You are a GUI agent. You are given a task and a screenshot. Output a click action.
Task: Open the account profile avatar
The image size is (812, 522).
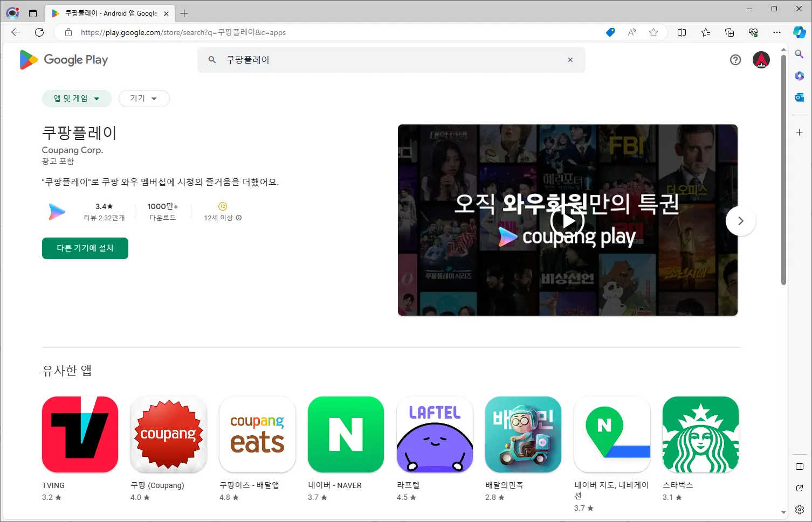(761, 60)
